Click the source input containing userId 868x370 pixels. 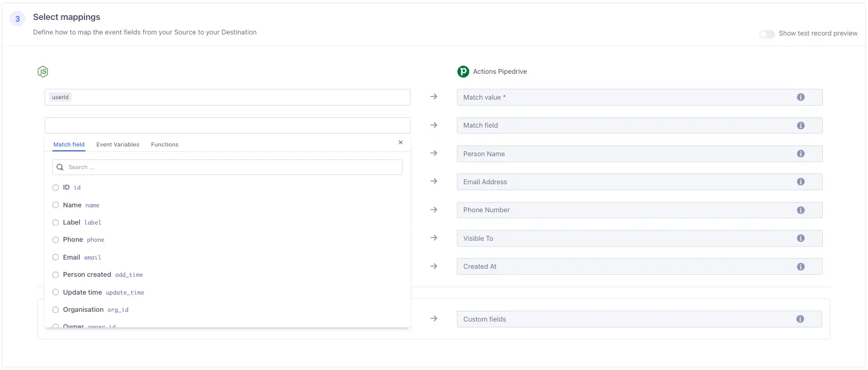228,97
